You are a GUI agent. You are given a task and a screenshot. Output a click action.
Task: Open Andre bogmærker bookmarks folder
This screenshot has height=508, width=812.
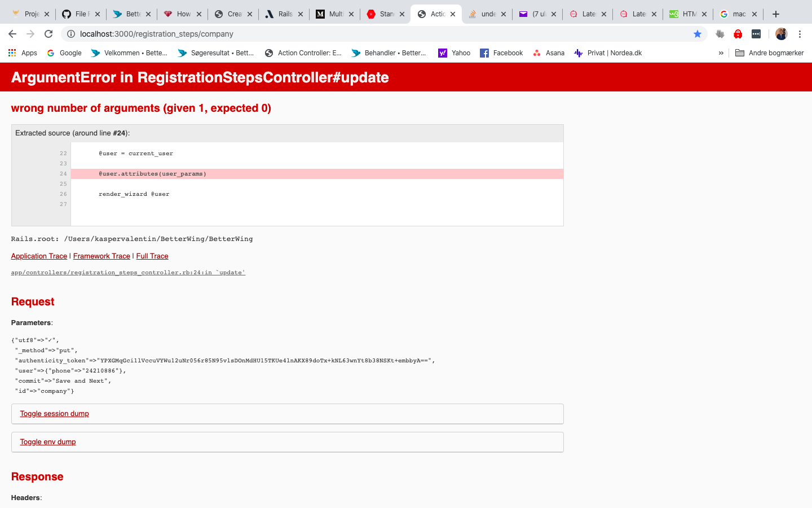[x=770, y=53]
